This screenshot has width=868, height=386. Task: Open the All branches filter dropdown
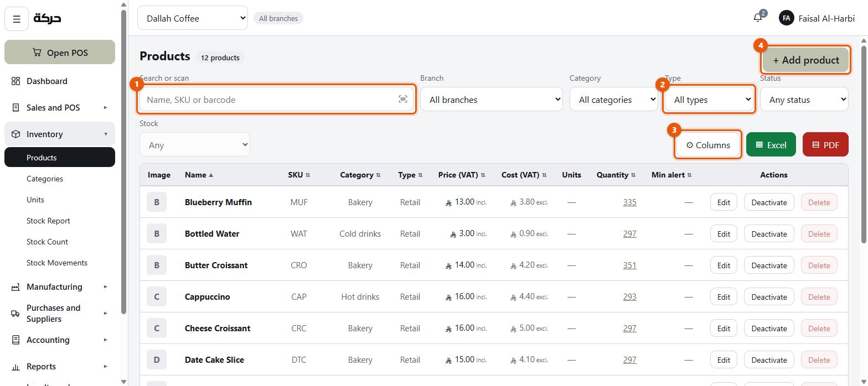click(x=492, y=100)
